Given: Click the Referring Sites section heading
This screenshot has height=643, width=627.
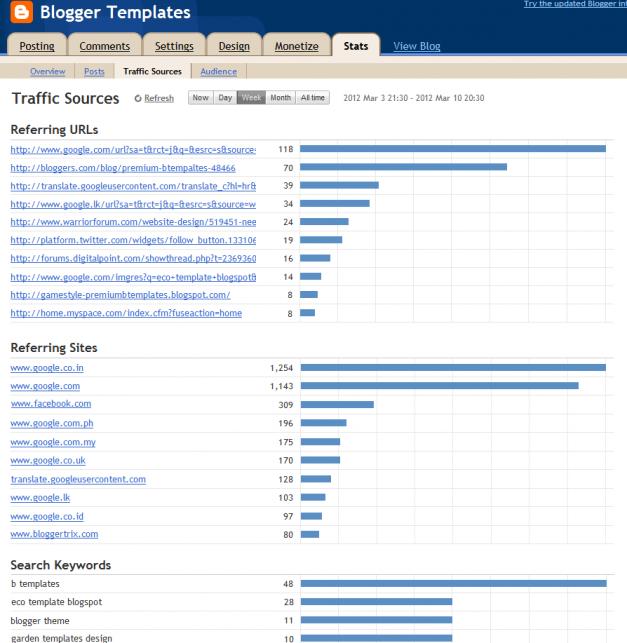Looking at the screenshot, I should point(54,348).
